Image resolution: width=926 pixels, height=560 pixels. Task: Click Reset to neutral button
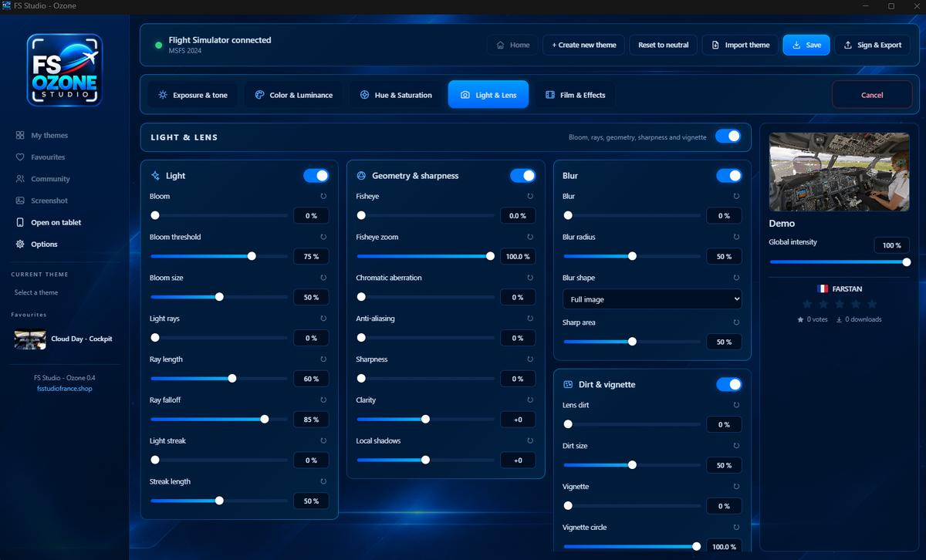click(x=664, y=45)
